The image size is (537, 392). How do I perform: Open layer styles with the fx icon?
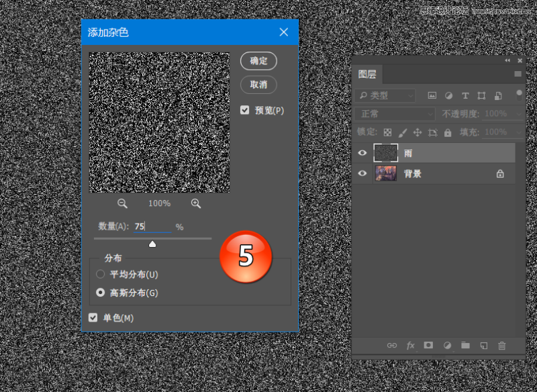410,346
